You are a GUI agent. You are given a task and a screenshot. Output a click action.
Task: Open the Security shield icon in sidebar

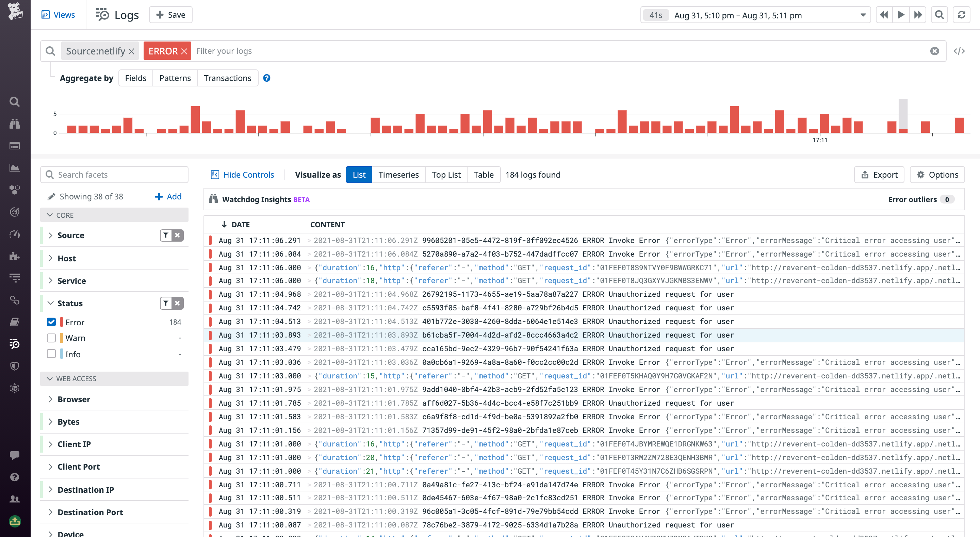tap(14, 366)
